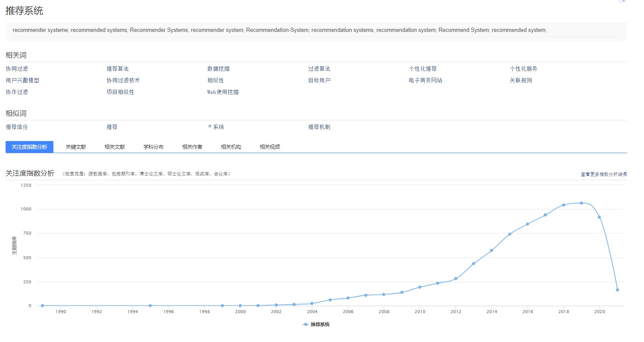Open the 过滤算法 related term
Screen dimensions: 644x342
pos(319,69)
